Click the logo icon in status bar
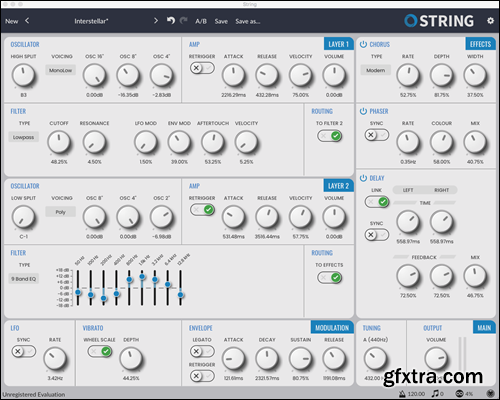The height and width of the screenshot is (400, 500). [x=490, y=394]
